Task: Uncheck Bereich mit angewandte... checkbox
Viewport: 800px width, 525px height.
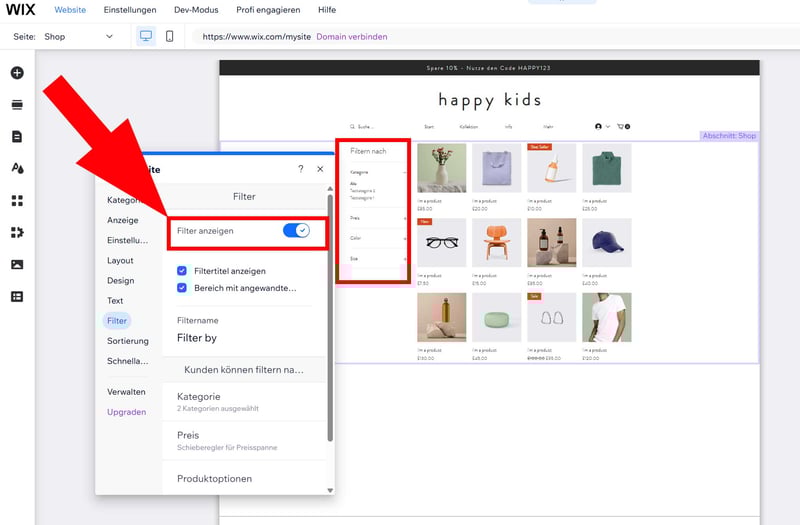Action: click(182, 288)
